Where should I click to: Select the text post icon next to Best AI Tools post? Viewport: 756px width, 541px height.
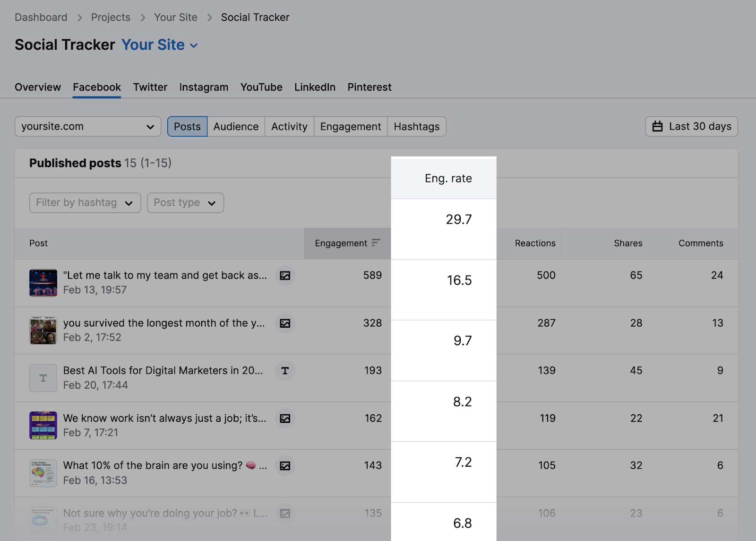[x=285, y=371]
